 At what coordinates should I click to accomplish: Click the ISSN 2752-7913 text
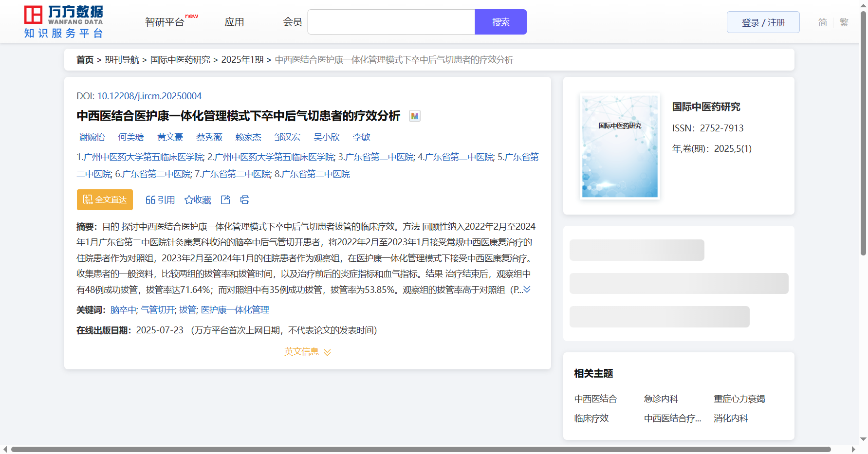708,128
